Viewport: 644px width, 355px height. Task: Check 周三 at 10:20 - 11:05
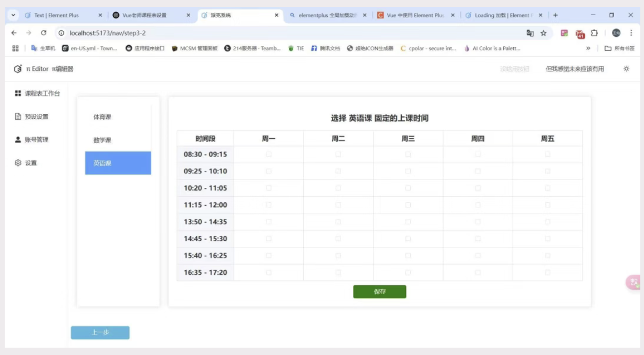point(408,188)
